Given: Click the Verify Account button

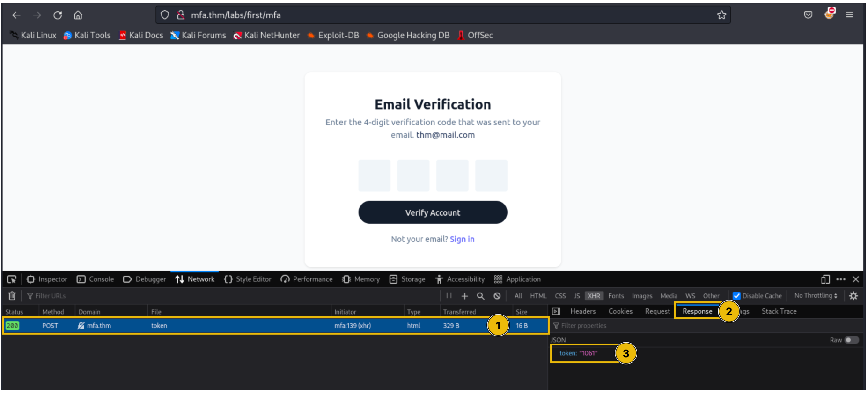Looking at the screenshot, I should click(x=433, y=212).
